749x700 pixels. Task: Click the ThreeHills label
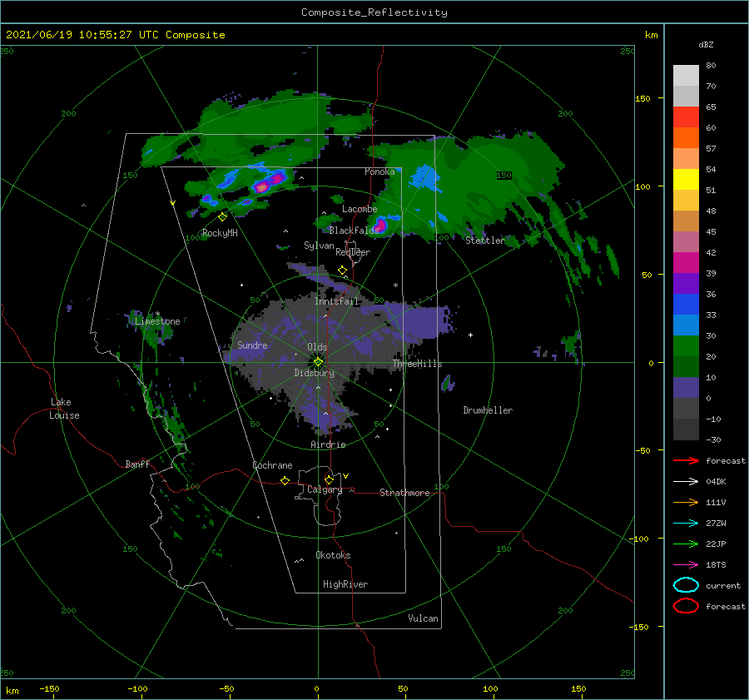(x=418, y=364)
